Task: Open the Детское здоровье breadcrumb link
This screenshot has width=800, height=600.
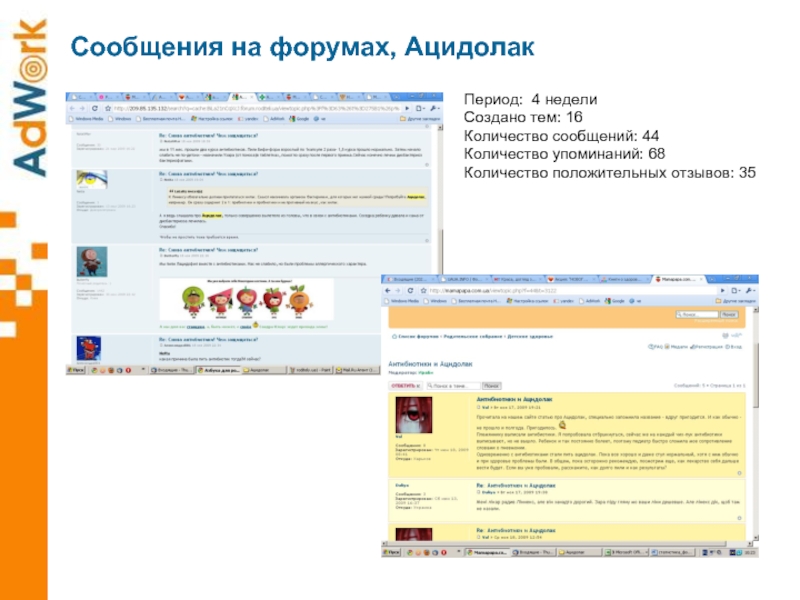Action: click(x=530, y=337)
